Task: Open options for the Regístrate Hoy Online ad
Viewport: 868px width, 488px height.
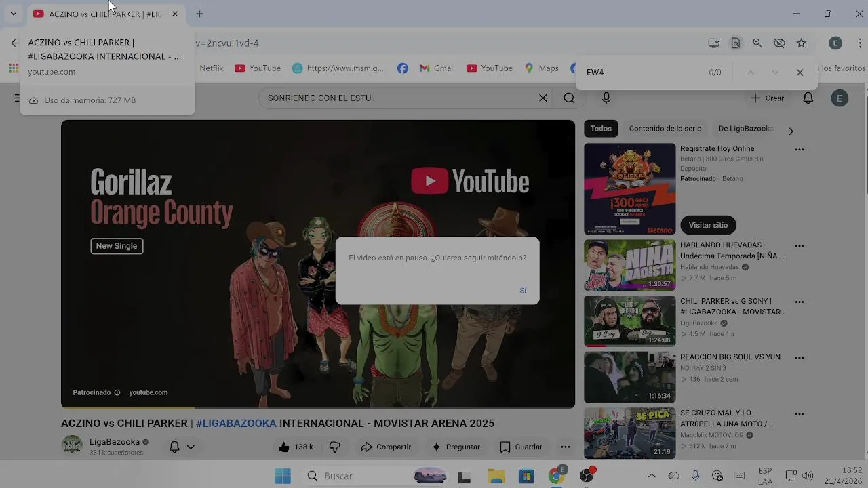Action: pos(800,150)
